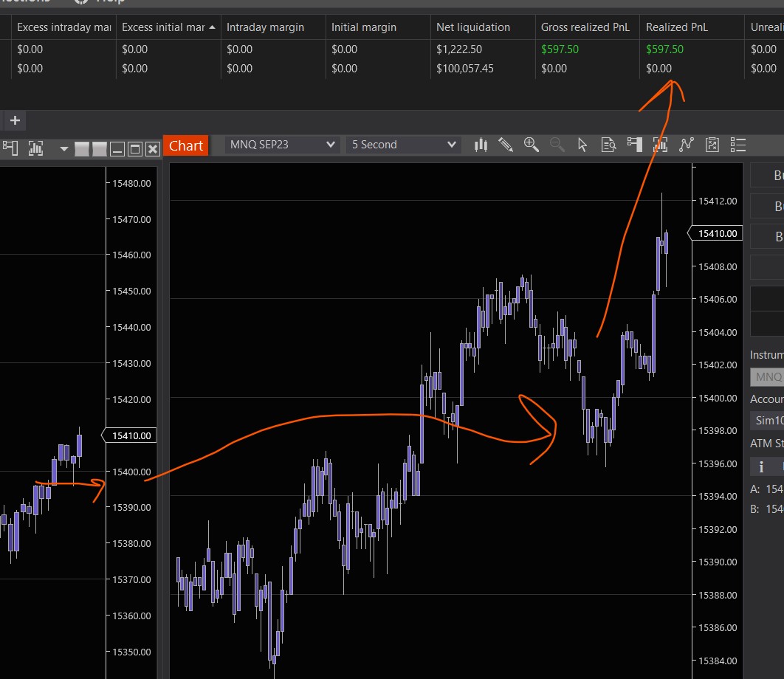Open the data box icon
Screen dimensions: 784x679
point(608,145)
